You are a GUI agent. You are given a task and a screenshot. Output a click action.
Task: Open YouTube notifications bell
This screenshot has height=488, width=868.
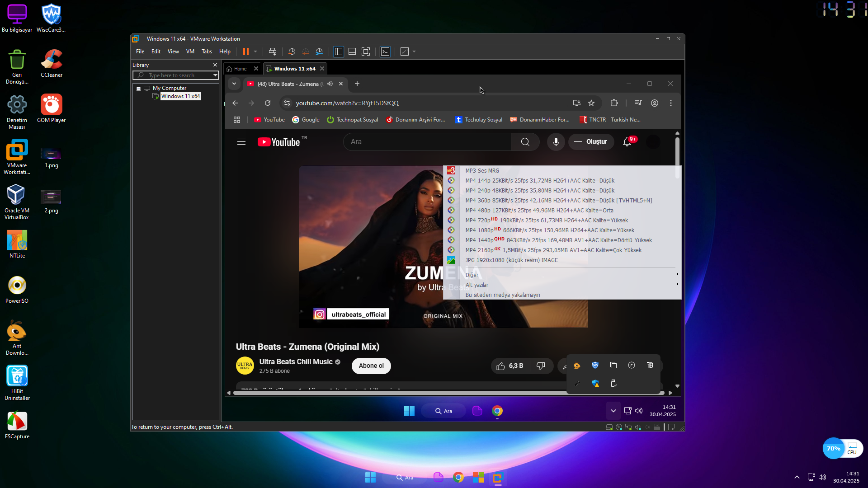(627, 142)
